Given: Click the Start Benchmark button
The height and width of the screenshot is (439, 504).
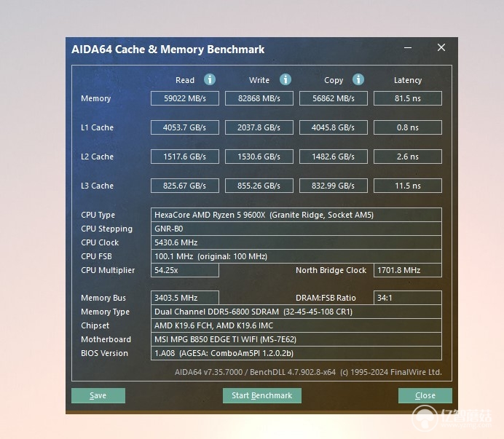Looking at the screenshot, I should pos(262,395).
